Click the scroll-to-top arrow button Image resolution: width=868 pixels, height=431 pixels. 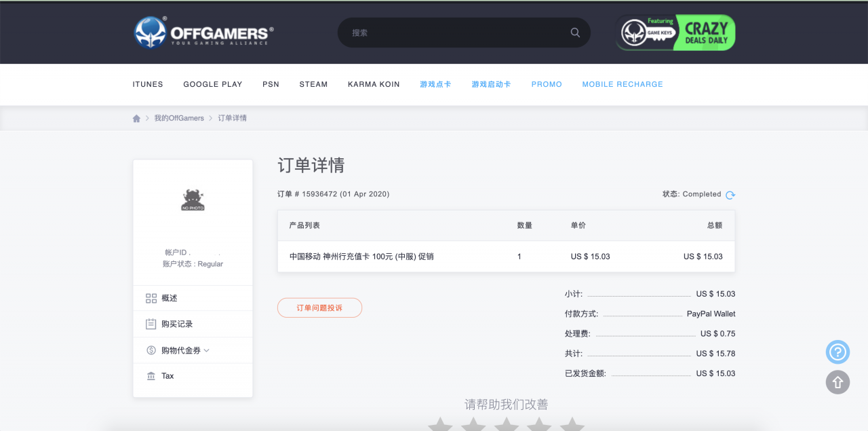coord(837,381)
